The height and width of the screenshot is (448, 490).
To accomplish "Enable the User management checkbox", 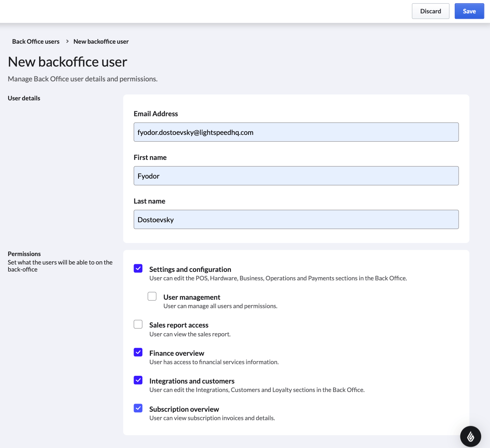I will tap(152, 297).
